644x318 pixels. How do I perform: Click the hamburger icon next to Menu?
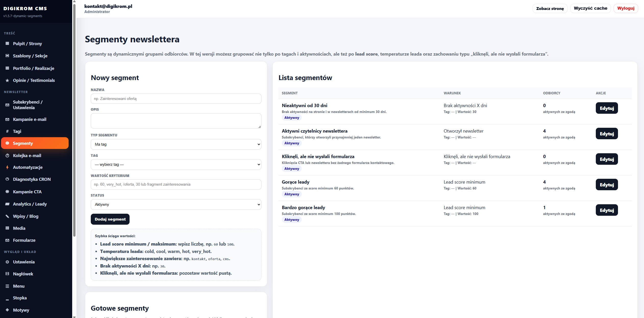tap(7, 286)
